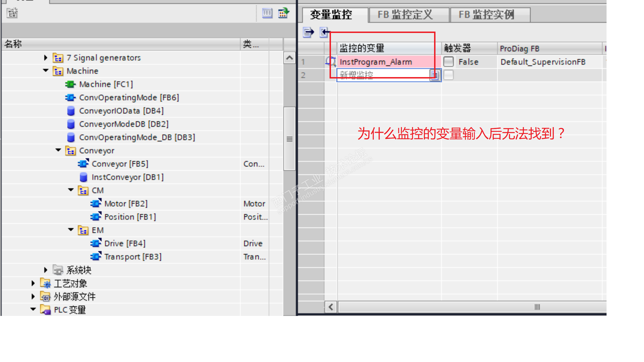Switch to the FB 监控实例 tab

point(486,15)
